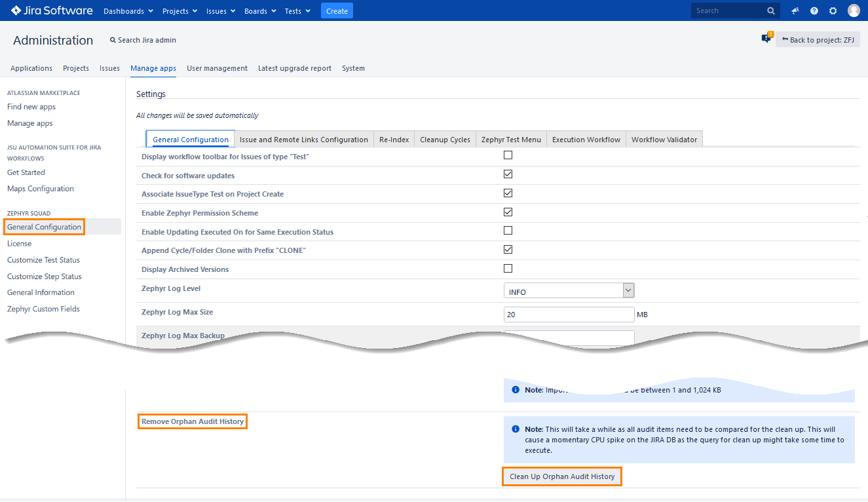Viewport: 868px width, 502px height.
Task: Click Clean Up Orphan Audit History button
Action: pyautogui.click(x=562, y=476)
